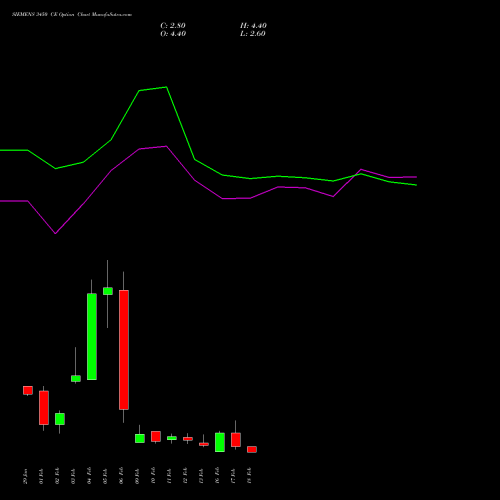This screenshot has height=500, width=500.
Task: Click the '06 Feb' date label
Action: [122, 476]
